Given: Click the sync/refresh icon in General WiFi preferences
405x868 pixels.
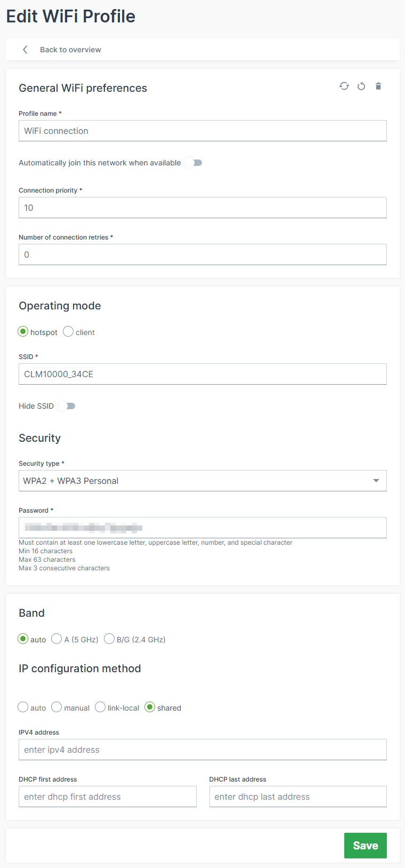Looking at the screenshot, I should point(344,86).
